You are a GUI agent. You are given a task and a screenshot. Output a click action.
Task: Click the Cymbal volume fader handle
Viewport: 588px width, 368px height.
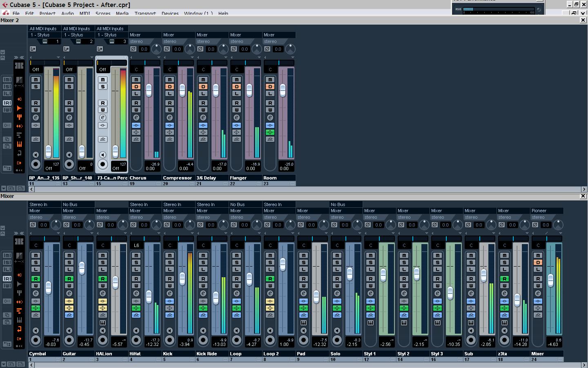pyautogui.click(x=48, y=288)
